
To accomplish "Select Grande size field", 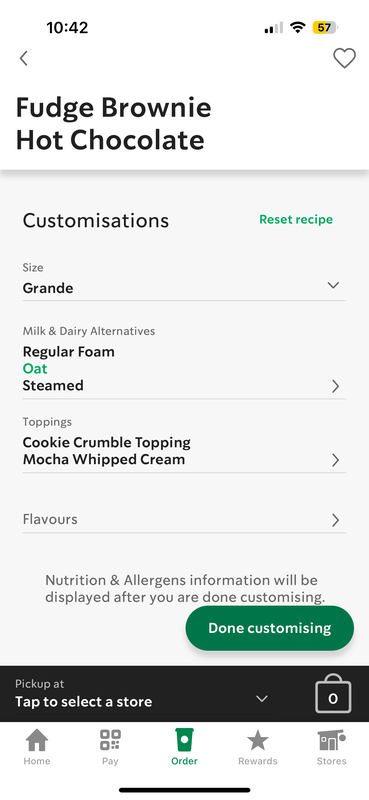I will [184, 281].
